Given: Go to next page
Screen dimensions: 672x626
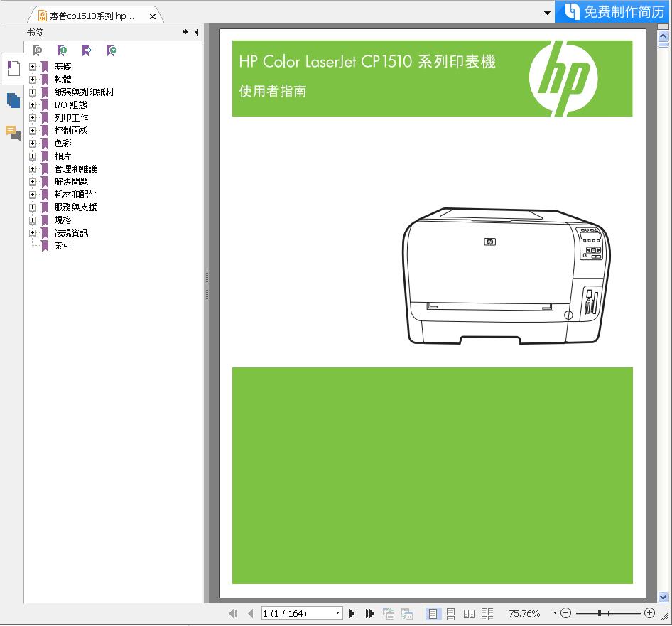Looking at the screenshot, I should pyautogui.click(x=352, y=614).
